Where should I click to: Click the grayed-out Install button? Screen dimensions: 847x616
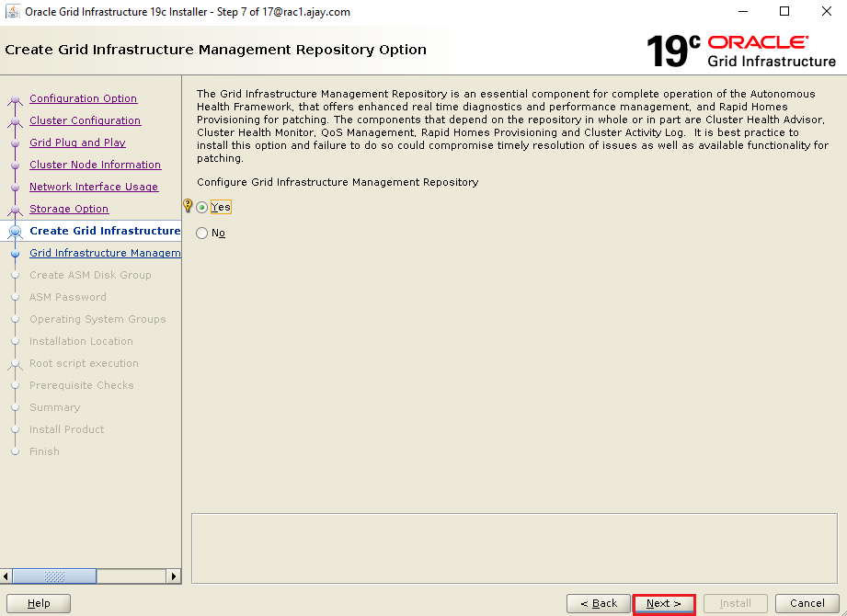[735, 603]
